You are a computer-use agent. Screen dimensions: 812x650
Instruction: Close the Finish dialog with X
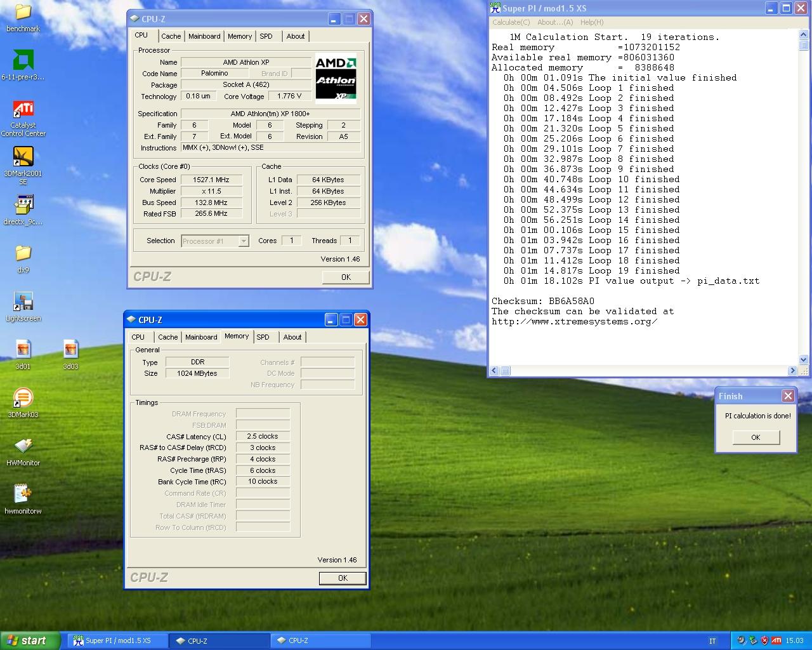788,396
